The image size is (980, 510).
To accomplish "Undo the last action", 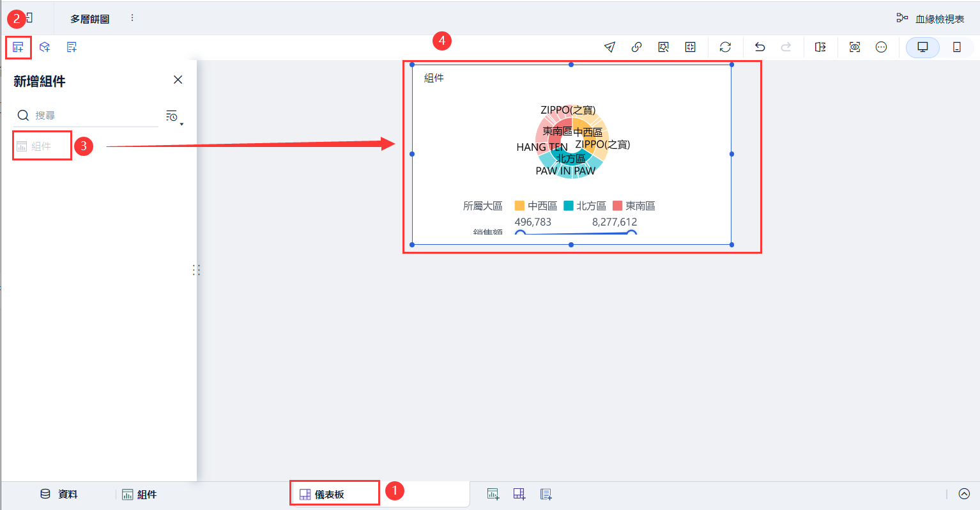I will [x=760, y=47].
